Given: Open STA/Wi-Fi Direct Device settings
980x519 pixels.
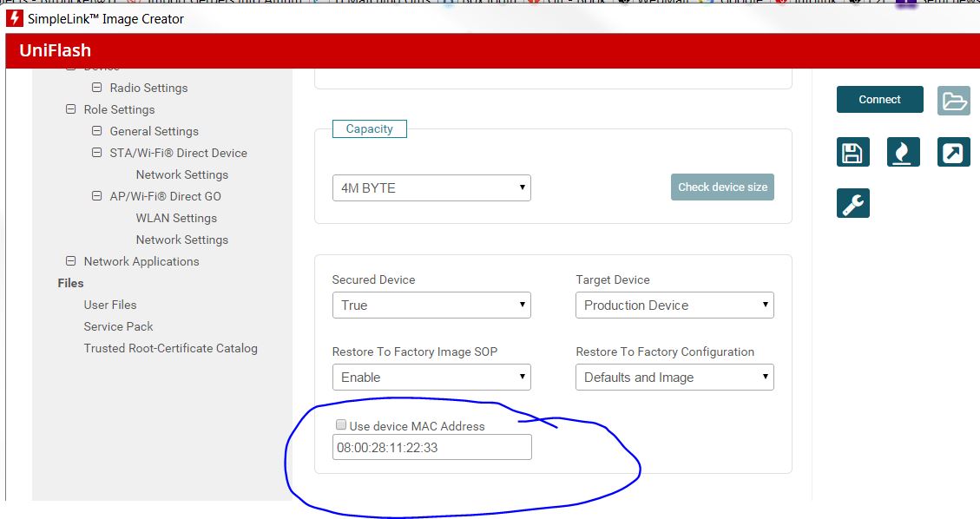Looking at the screenshot, I should click(x=178, y=153).
